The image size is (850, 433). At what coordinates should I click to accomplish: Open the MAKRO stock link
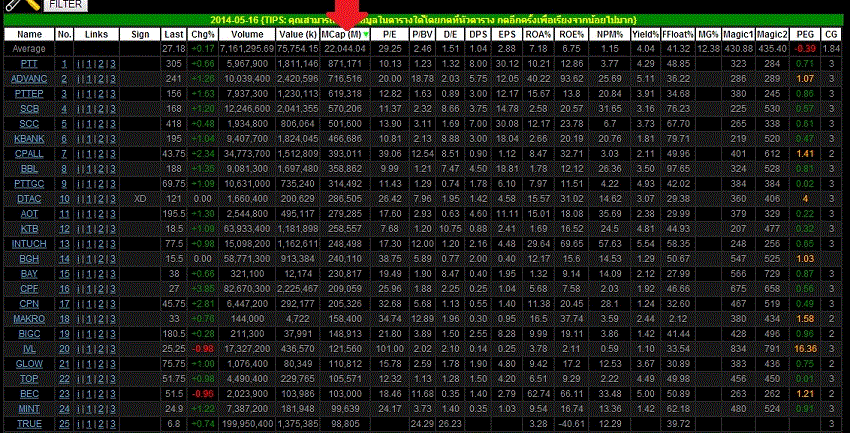tap(29, 319)
